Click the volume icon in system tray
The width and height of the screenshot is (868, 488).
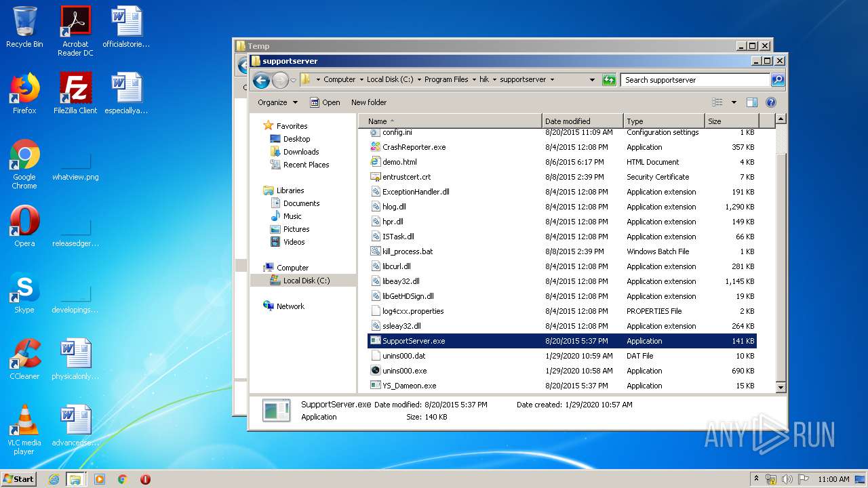[x=788, y=479]
